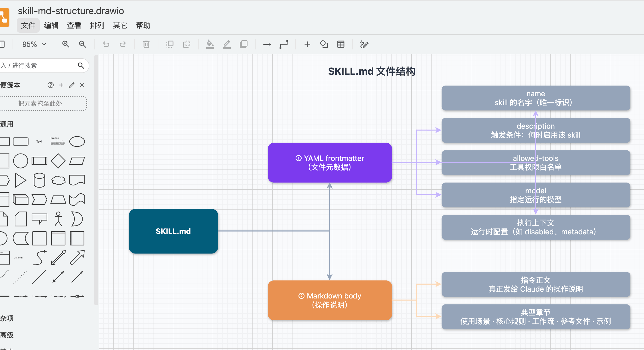Click the insert table icon
The height and width of the screenshot is (350, 644).
coord(341,44)
